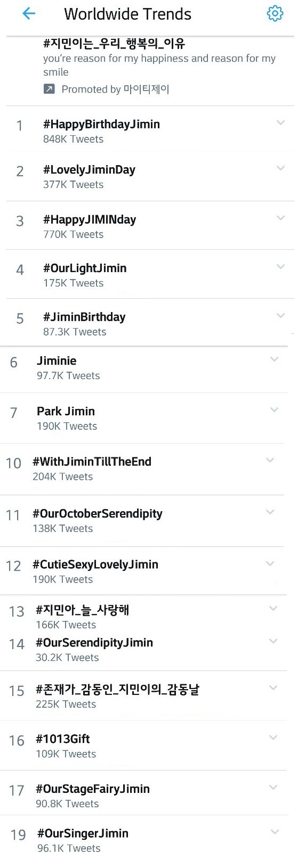The image size is (297, 868).
Task: Expand chevron for #1013Gift trend
Action: 273,738
